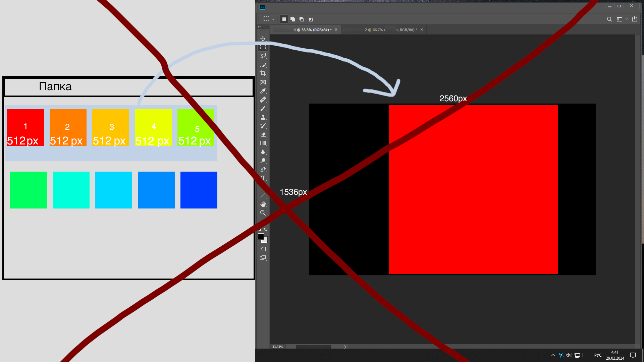
Task: Enable Add to selection mode
Action: [293, 19]
